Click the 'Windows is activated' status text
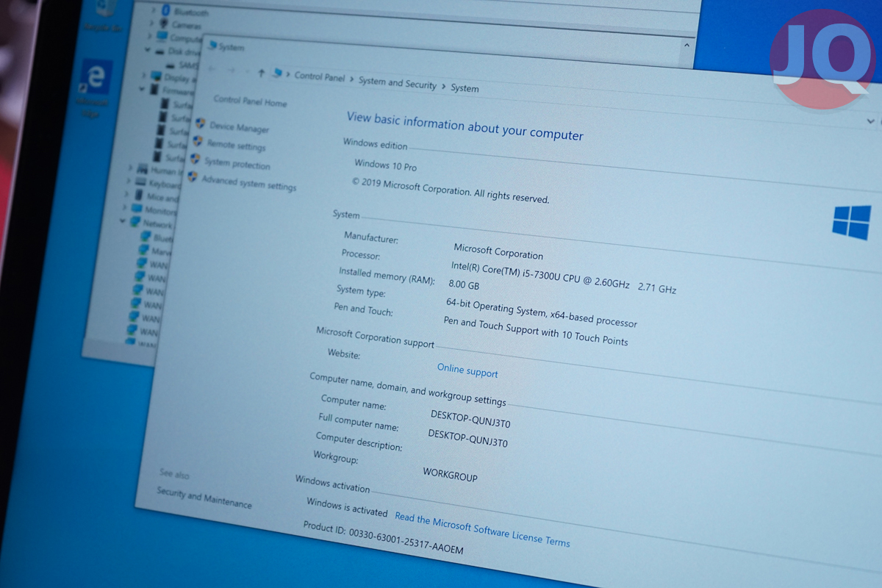Screen dimensions: 882x588 [x=347, y=506]
